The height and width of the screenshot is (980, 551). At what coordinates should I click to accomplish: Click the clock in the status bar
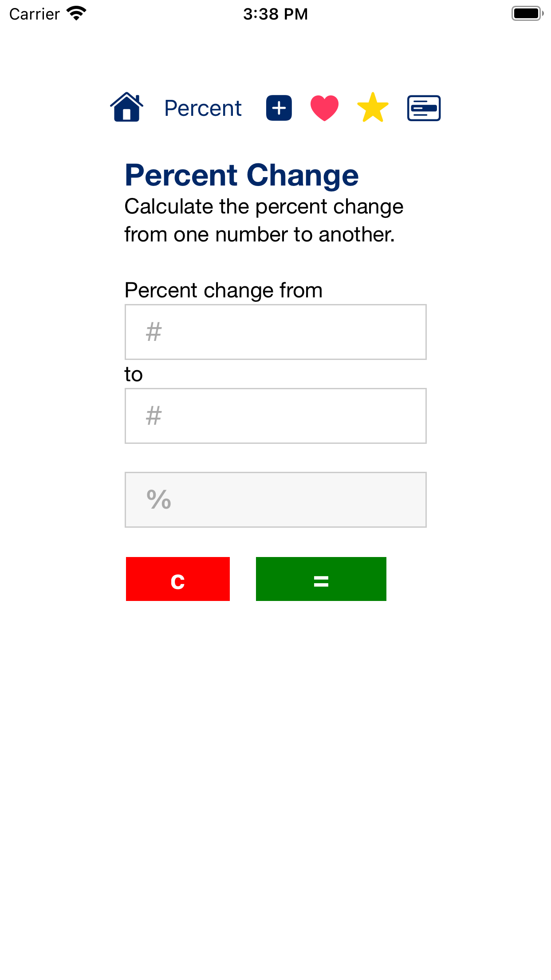pos(275,14)
